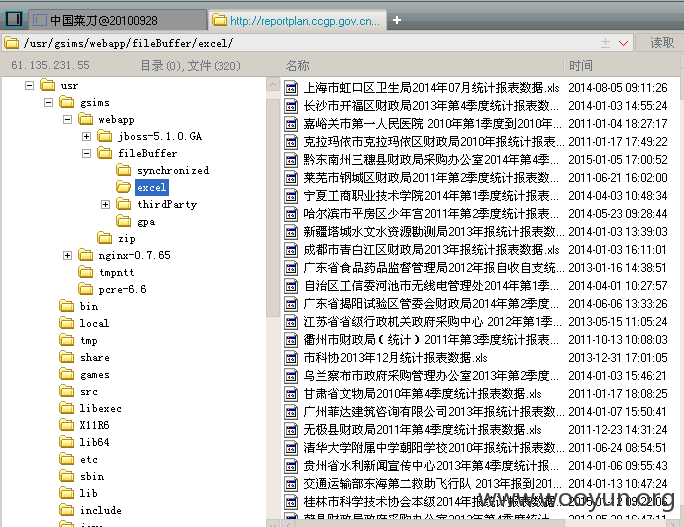Select the highlighted excel folder
This screenshot has width=684, height=527.
click(x=151, y=187)
